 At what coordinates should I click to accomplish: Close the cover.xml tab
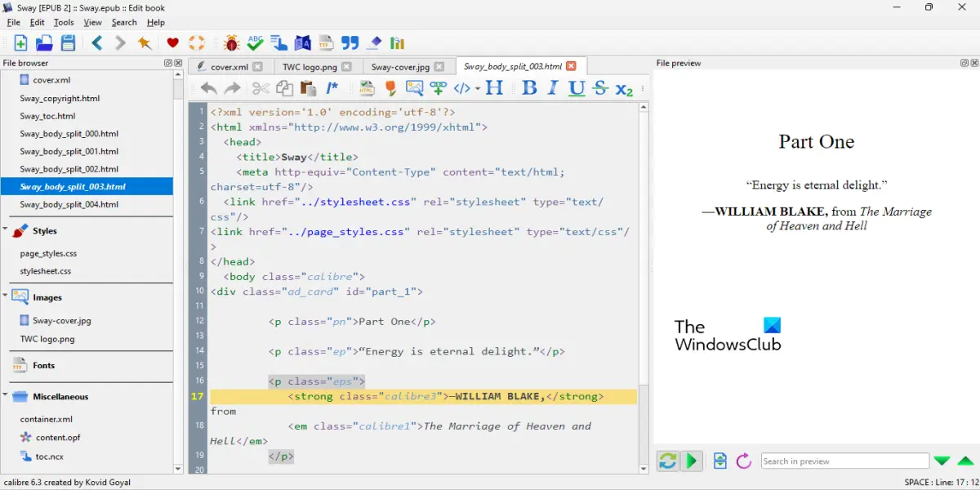coord(258,67)
